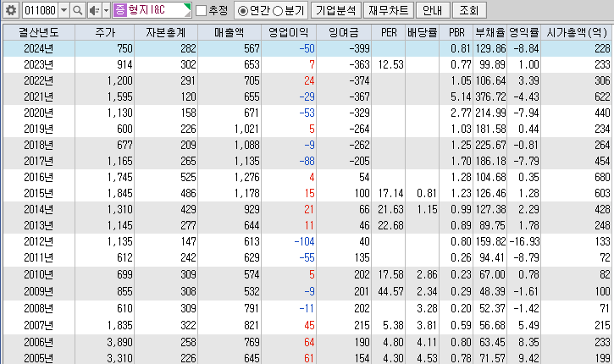
Task: Click the 2011년 row label
Action: tap(38, 257)
